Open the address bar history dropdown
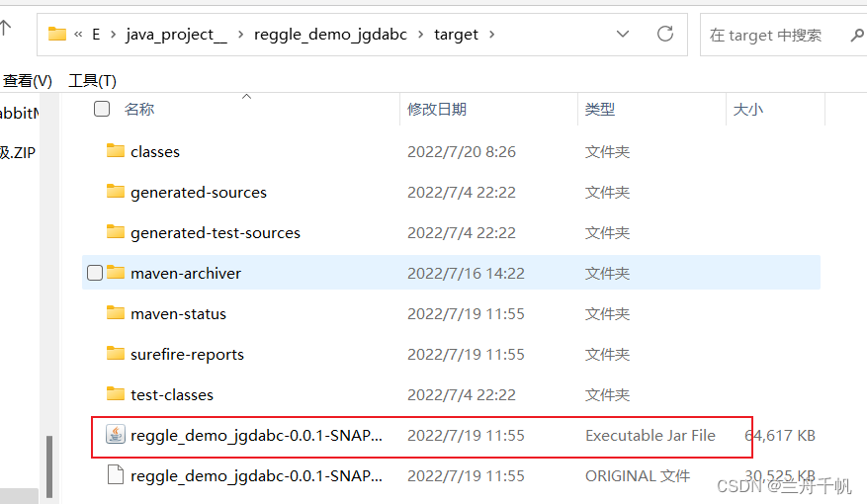Viewport: 867px width, 504px height. (x=623, y=35)
